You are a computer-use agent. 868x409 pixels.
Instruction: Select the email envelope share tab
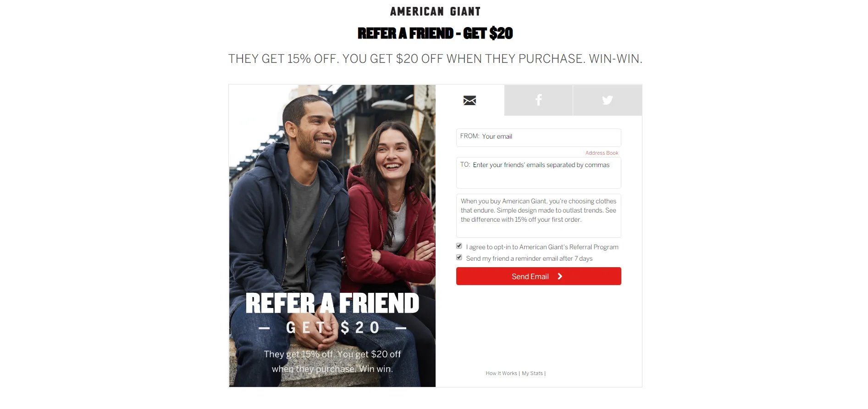point(470,100)
